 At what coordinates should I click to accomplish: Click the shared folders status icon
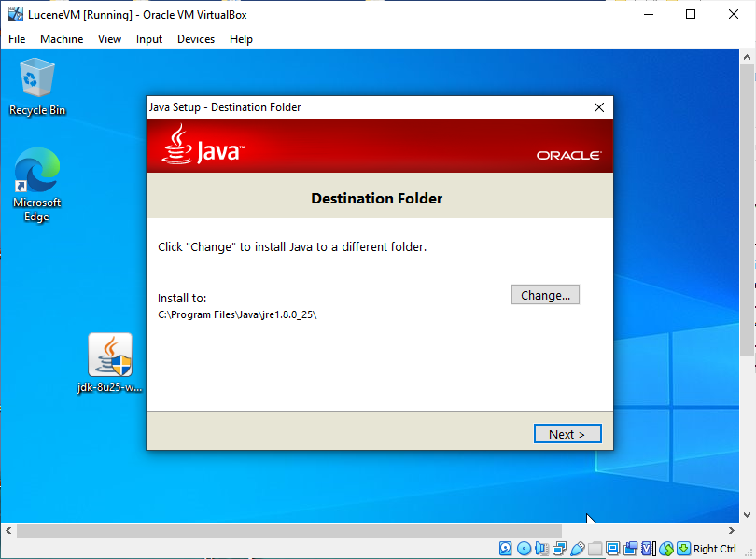pos(595,549)
